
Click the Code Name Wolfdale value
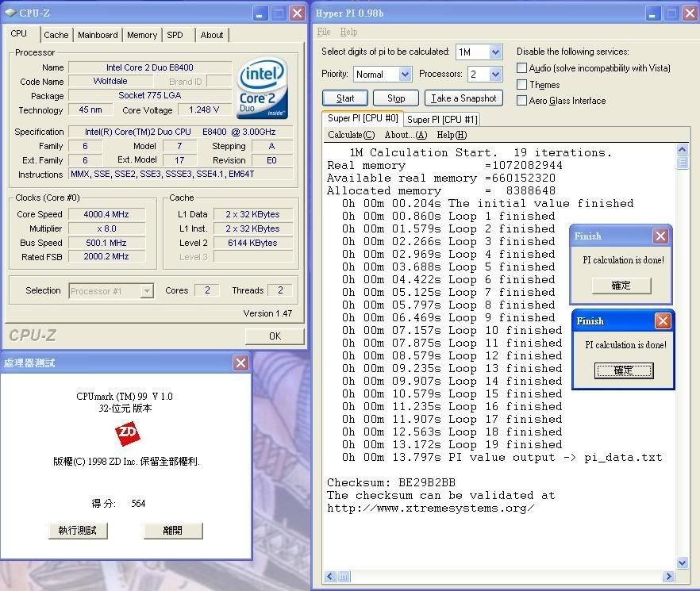tap(110, 81)
